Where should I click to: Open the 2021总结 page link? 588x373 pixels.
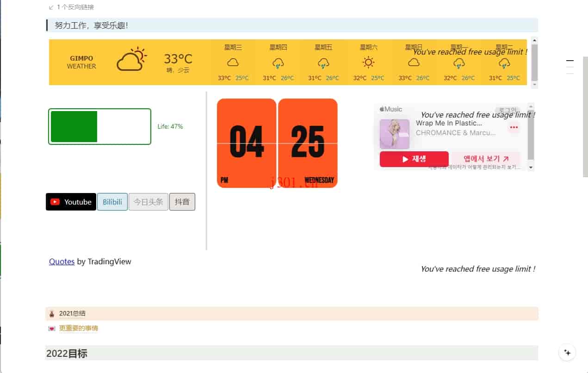(x=72, y=313)
